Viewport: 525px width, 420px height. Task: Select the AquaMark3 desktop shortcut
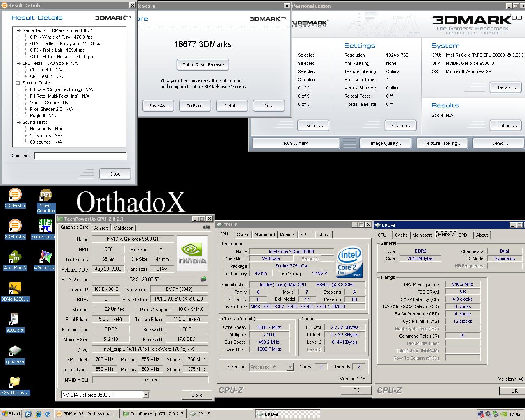pyautogui.click(x=15, y=260)
